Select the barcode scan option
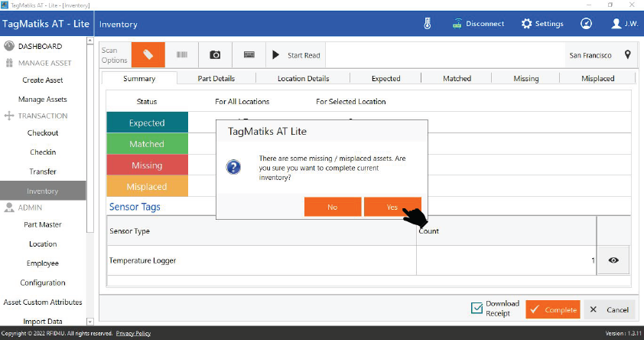The width and height of the screenshot is (644, 340). [x=182, y=55]
